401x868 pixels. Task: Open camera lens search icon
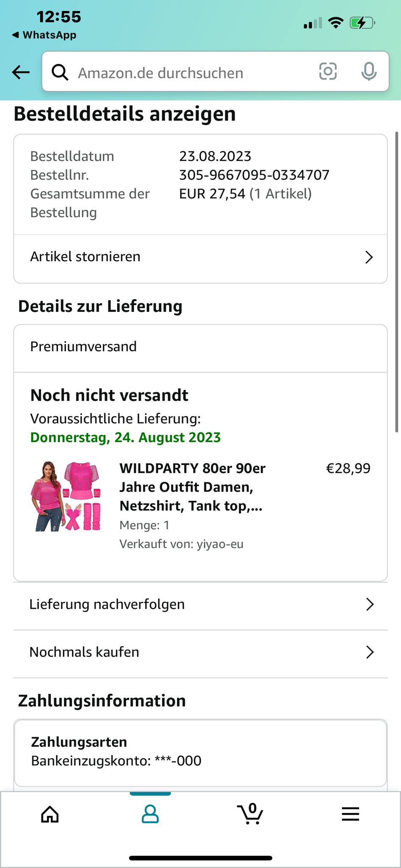(x=328, y=71)
